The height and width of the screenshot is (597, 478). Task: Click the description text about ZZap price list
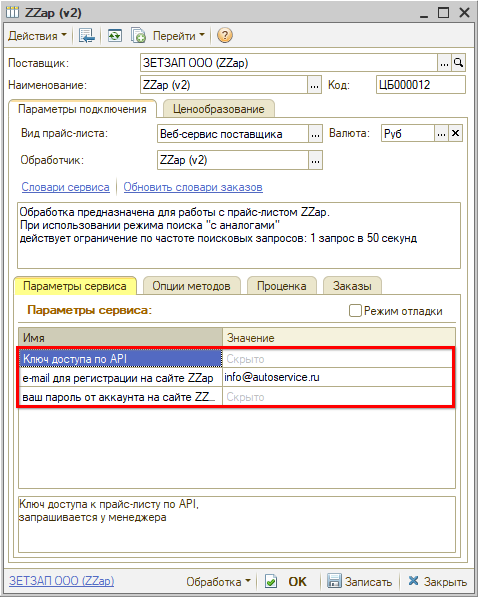pos(239,235)
